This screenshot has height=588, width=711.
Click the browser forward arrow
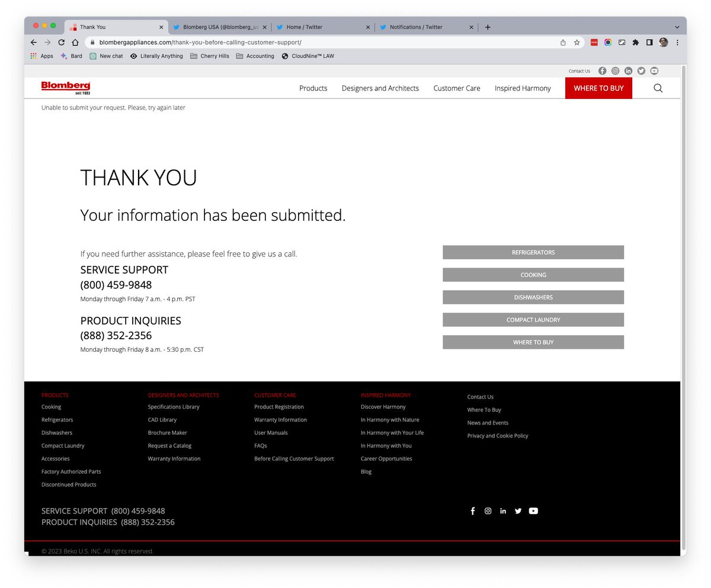[47, 43]
